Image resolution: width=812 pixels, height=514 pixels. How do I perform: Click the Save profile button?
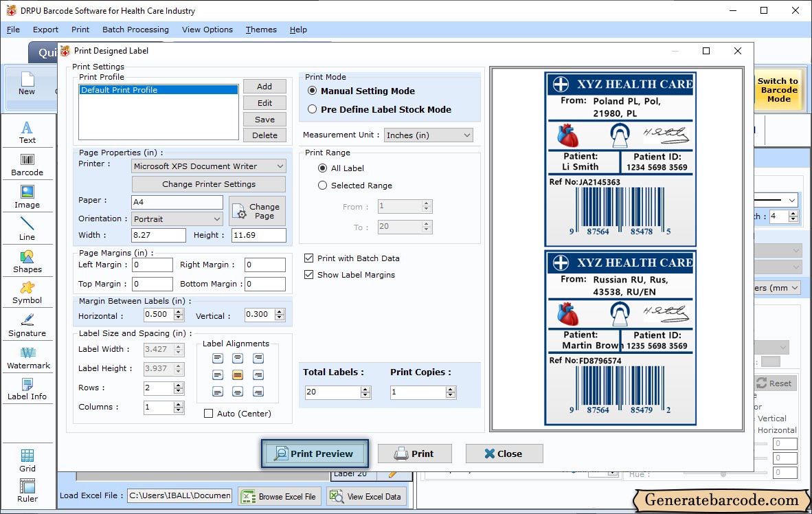click(264, 120)
